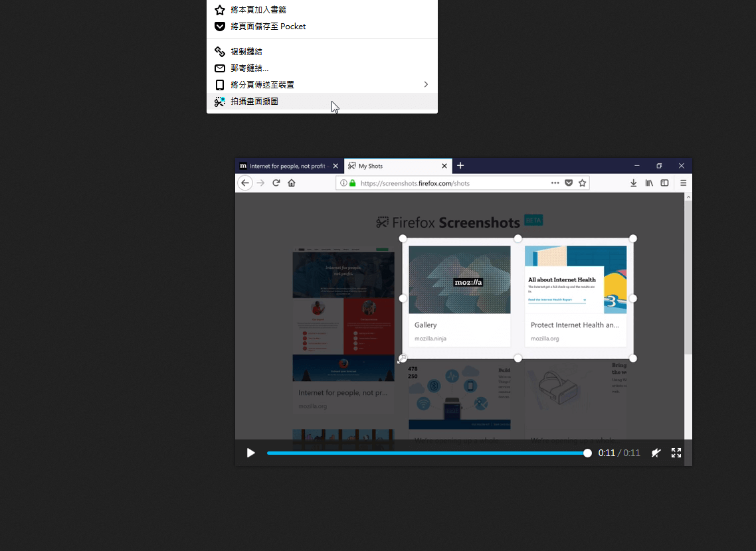Toggle the browser sidebar
This screenshot has width=756, height=551.
(664, 183)
